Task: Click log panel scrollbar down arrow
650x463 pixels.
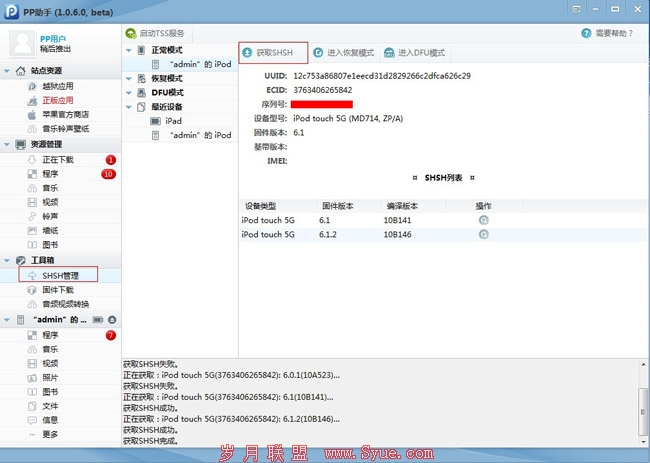Action: pyautogui.click(x=643, y=442)
